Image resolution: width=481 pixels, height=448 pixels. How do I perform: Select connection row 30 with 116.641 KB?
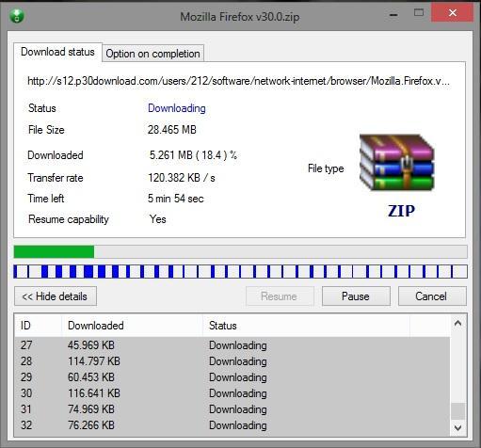232,393
